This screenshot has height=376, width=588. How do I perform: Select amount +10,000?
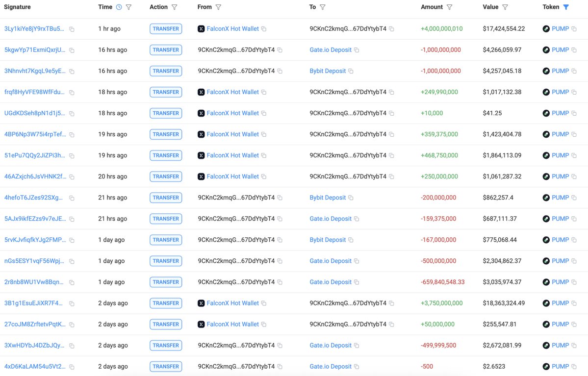coord(432,113)
